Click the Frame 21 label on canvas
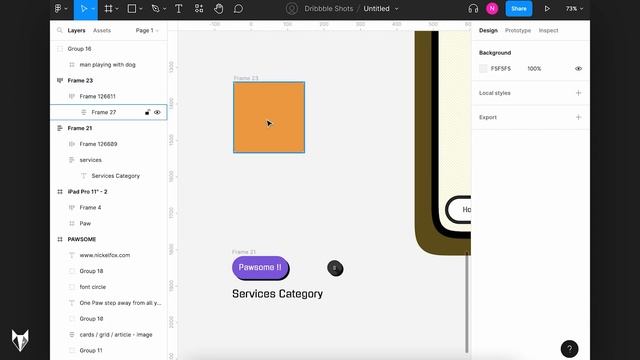 (244, 252)
